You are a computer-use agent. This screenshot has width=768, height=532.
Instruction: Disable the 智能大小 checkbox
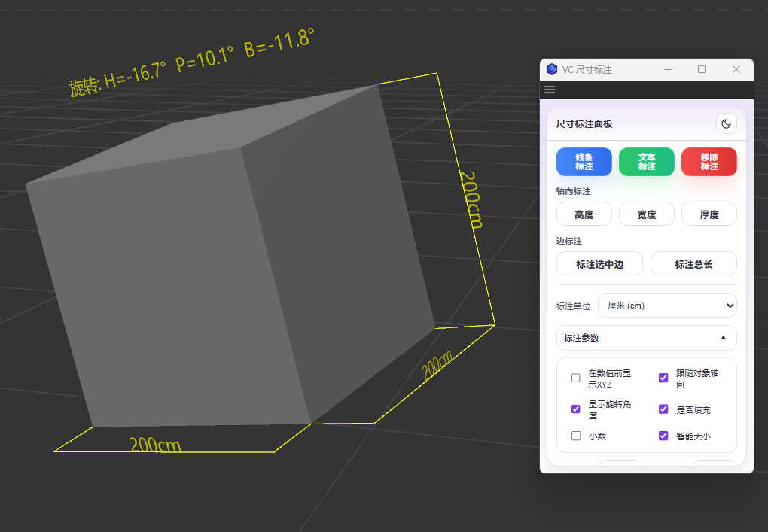point(663,436)
